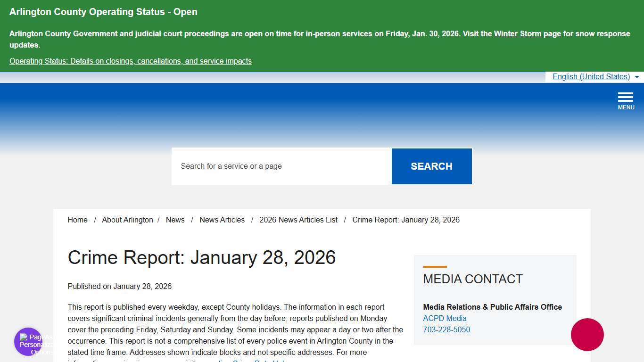Open the red chat assistant bubble
The height and width of the screenshot is (362, 644).
coord(587,335)
